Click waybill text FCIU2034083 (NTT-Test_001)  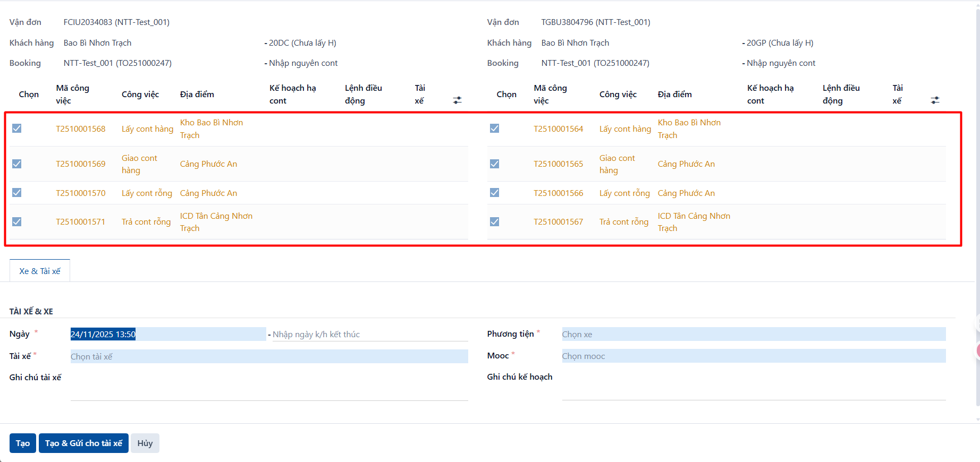coord(116,22)
